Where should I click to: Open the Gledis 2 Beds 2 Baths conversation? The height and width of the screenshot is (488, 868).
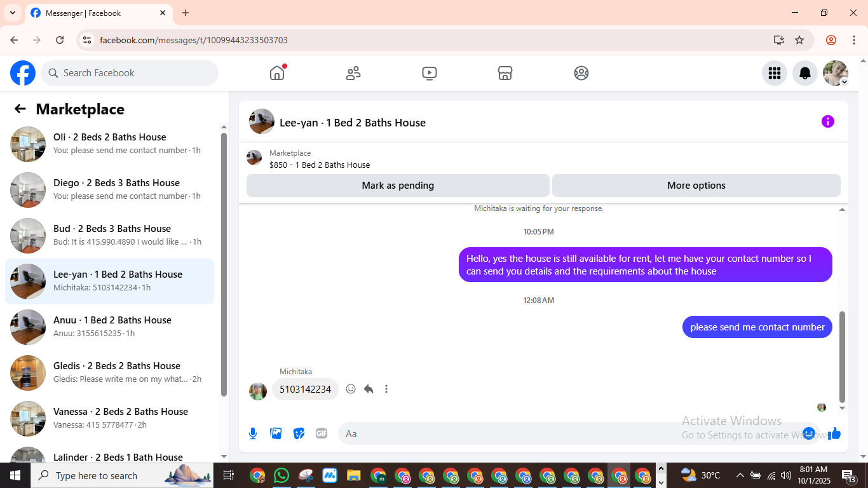point(109,373)
